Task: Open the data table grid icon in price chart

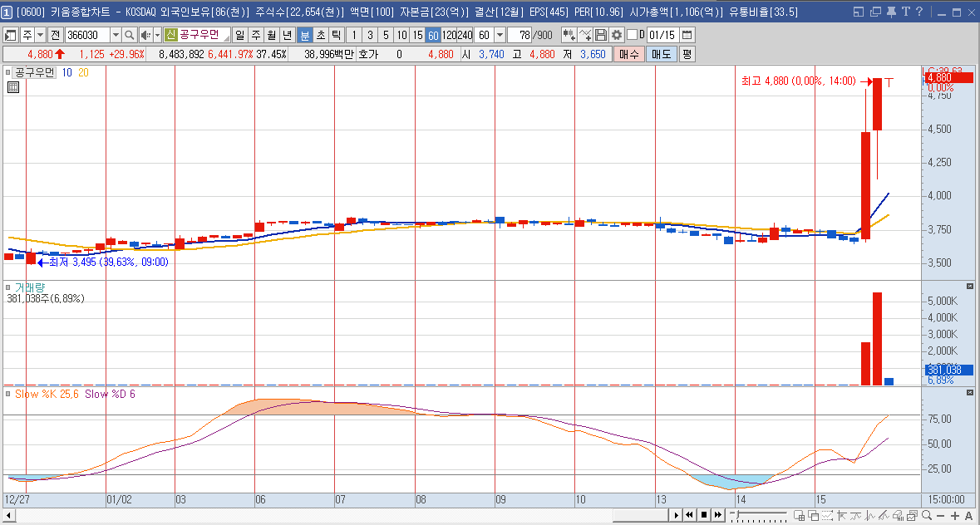Action: (x=13, y=87)
